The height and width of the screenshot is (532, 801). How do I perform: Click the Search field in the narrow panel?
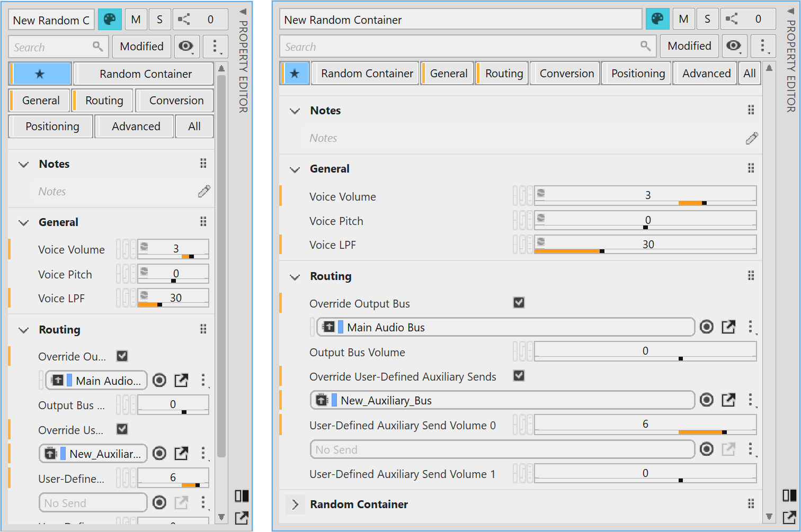pyautogui.click(x=51, y=47)
